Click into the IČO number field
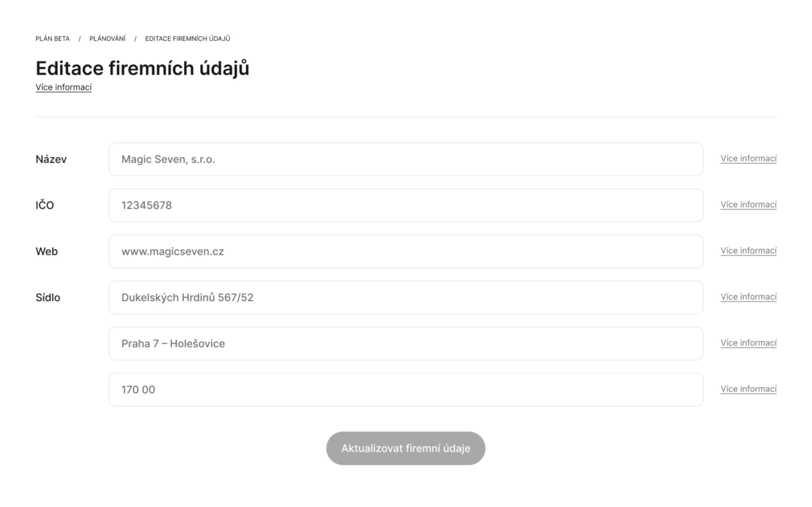 click(406, 205)
